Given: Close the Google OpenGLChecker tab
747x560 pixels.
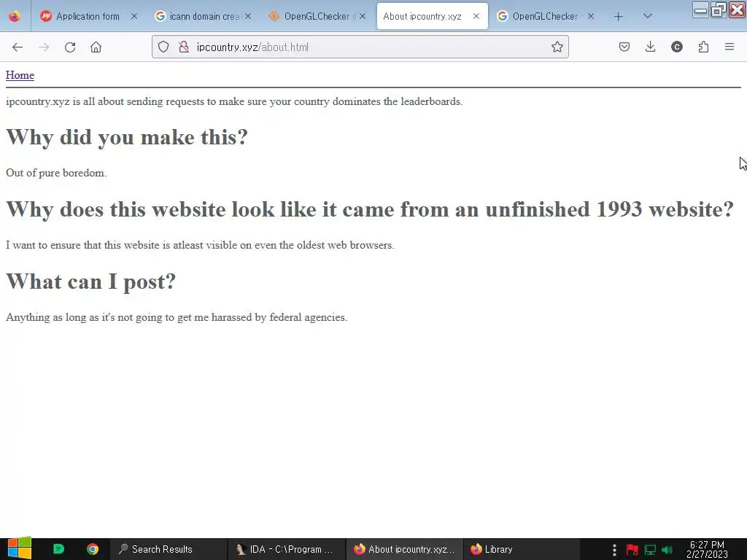Looking at the screenshot, I should [x=591, y=16].
